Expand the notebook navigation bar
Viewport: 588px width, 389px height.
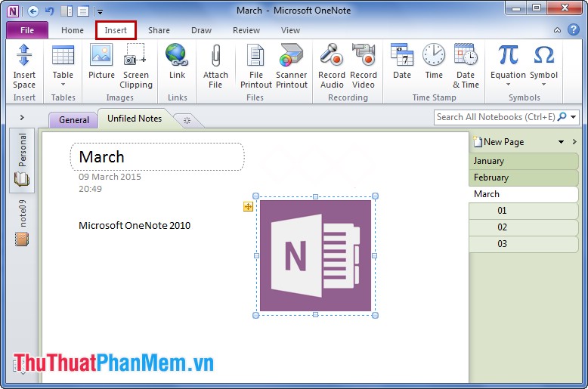coord(22,118)
